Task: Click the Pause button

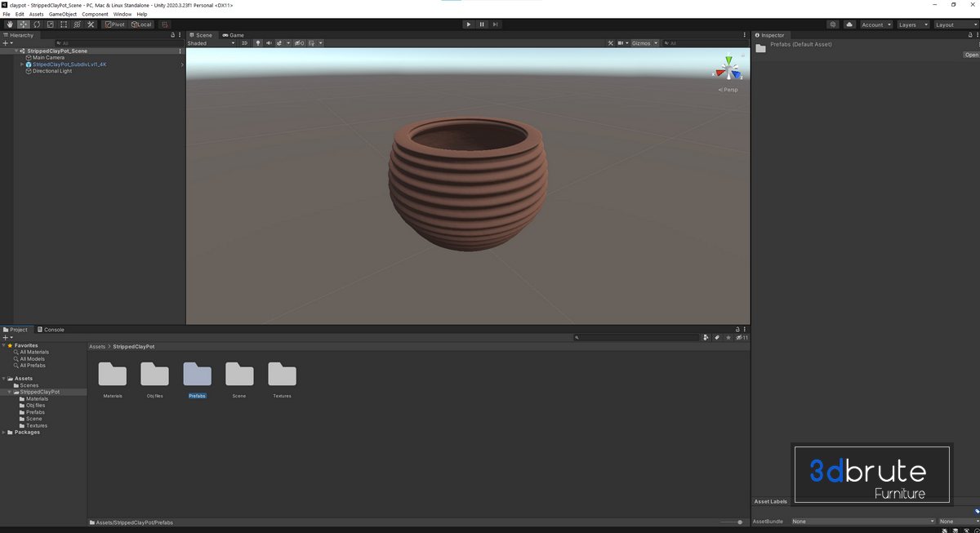Action: pyautogui.click(x=482, y=24)
